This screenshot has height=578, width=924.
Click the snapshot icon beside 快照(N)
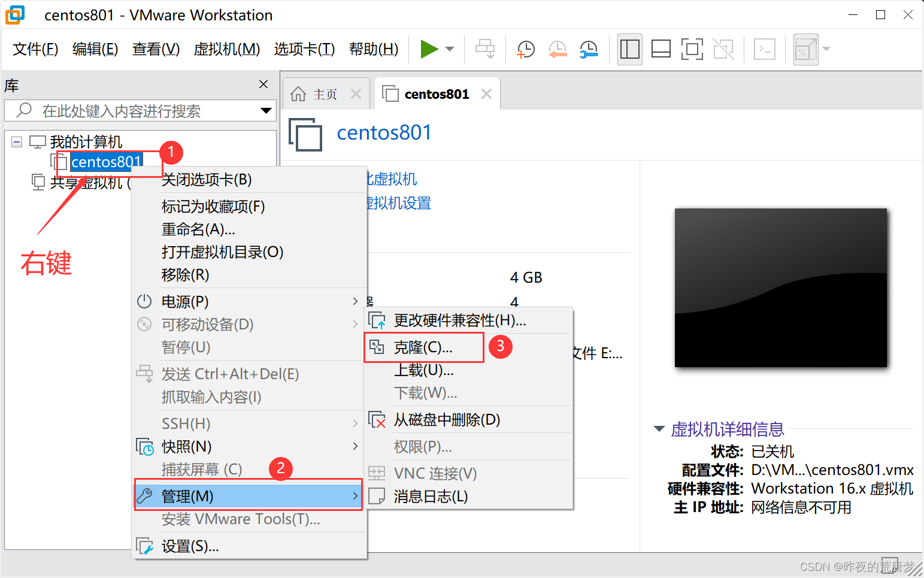coord(145,447)
